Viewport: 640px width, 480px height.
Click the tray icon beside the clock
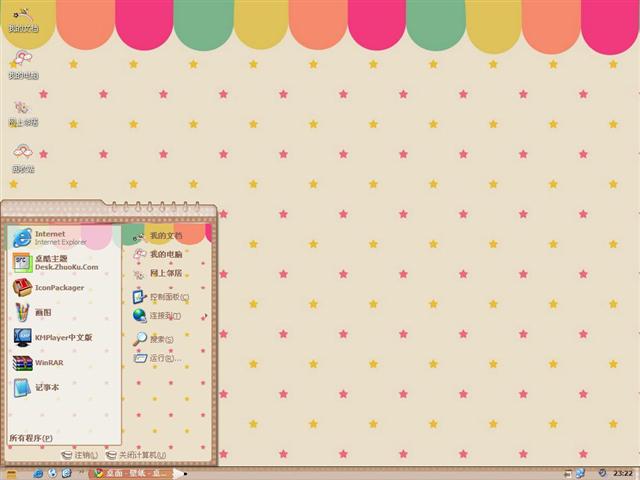602,473
